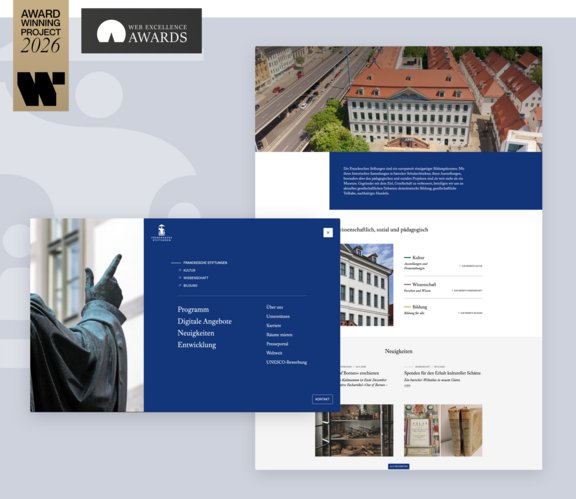Image resolution: width=576 pixels, height=499 pixels.
Task: Click the bronze statue hand photo
Action: pos(87,315)
